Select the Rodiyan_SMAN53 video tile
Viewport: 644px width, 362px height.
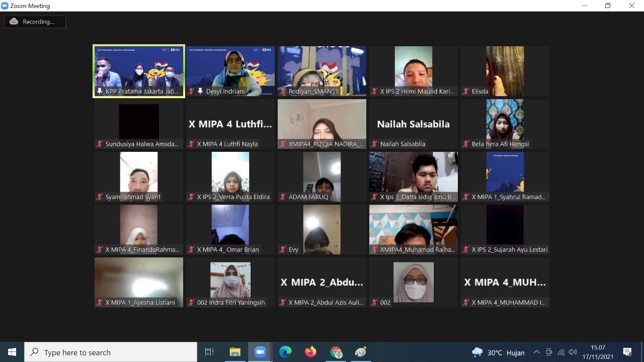pos(322,71)
